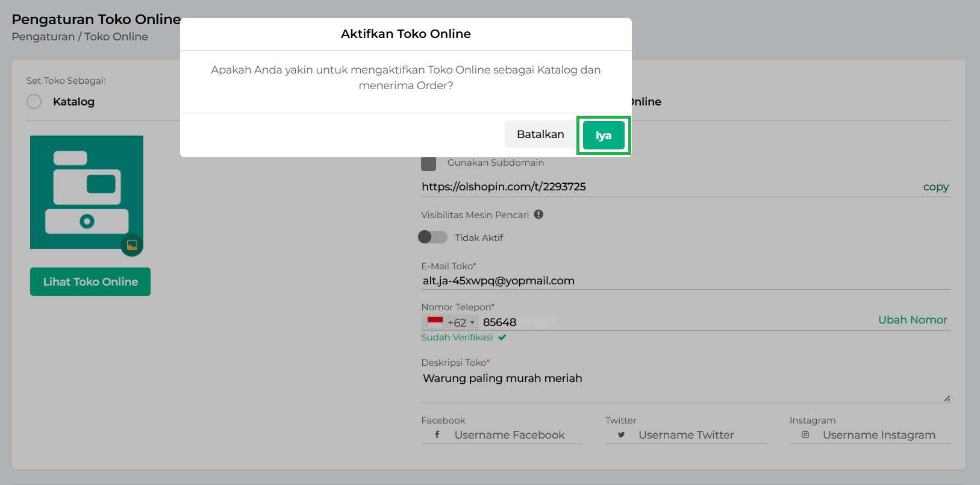
Task: Toggle the Visibilitas Mesin Pencari switch
Action: pyautogui.click(x=432, y=237)
